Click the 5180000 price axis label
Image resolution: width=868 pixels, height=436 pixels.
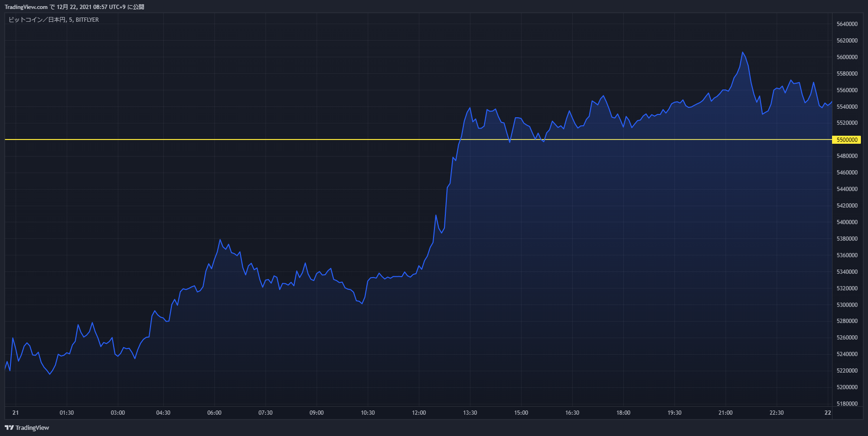(x=847, y=404)
